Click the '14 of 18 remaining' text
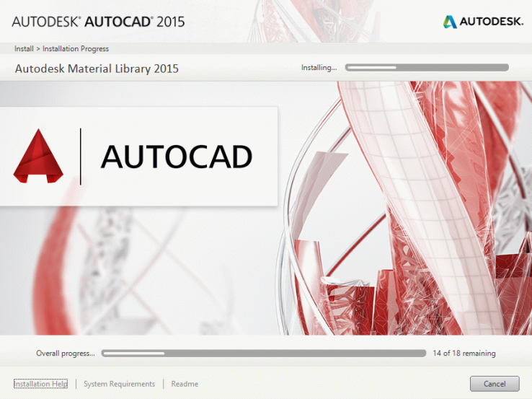This screenshot has height=399, width=532. point(464,353)
